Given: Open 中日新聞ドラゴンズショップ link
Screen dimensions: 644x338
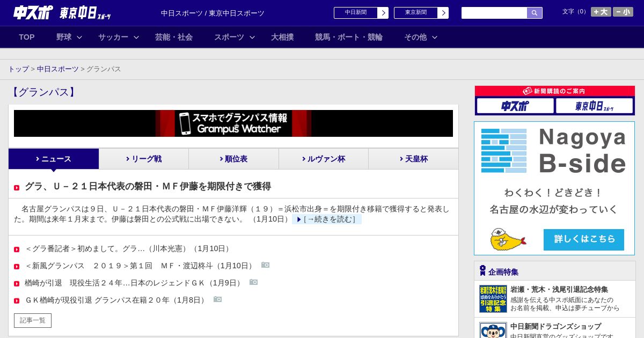Looking at the screenshot, I should [556, 326].
